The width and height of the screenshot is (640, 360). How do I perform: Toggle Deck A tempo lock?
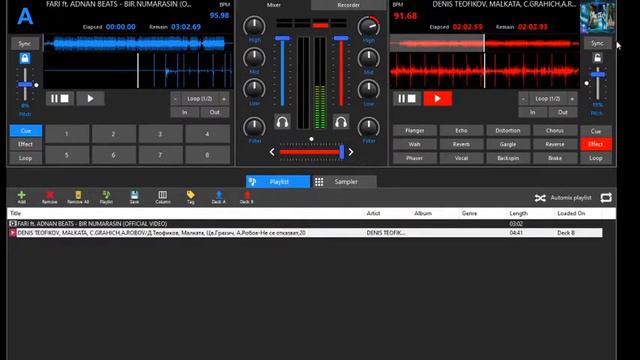(x=24, y=58)
